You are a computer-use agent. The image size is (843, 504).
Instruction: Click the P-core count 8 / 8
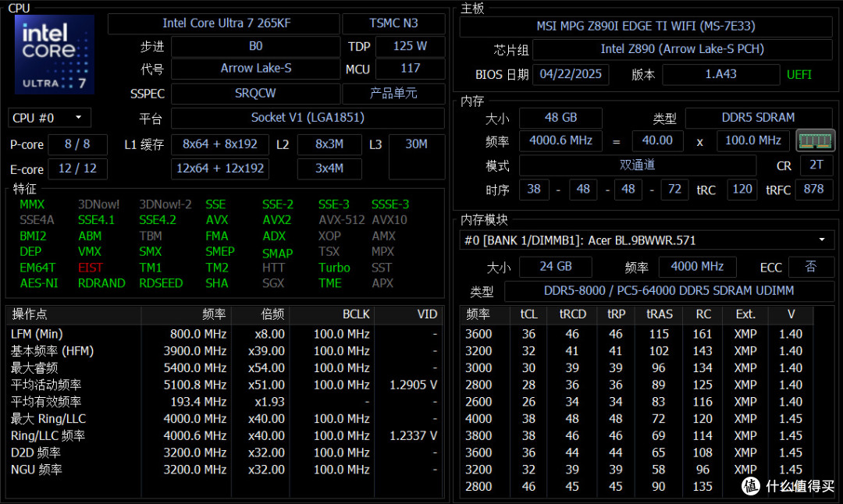point(77,144)
